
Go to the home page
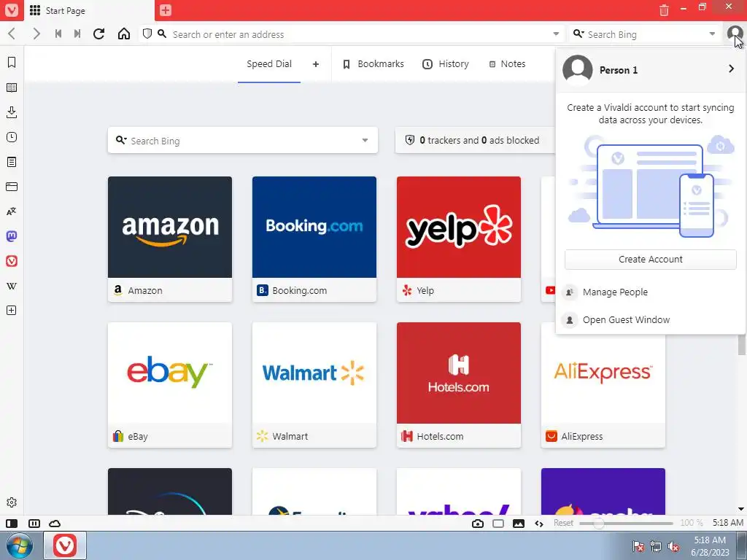(124, 34)
